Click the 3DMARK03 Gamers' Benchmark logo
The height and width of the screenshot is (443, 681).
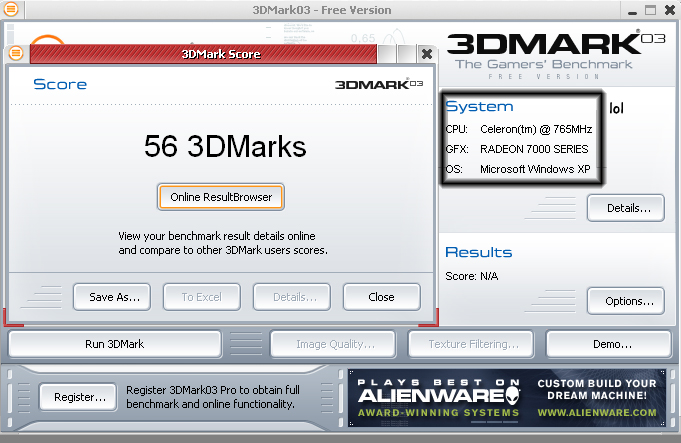[x=556, y=54]
